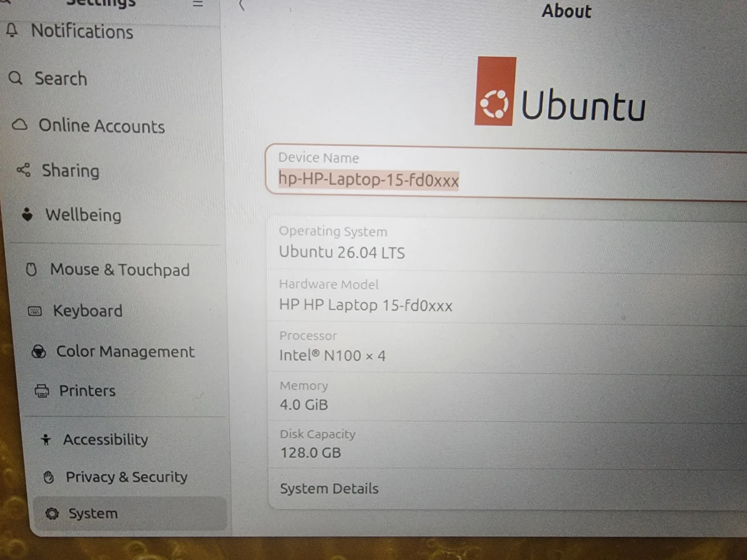The height and width of the screenshot is (560, 747).
Task: Click the keyboard icon in the sidebar
Action: coord(35,311)
